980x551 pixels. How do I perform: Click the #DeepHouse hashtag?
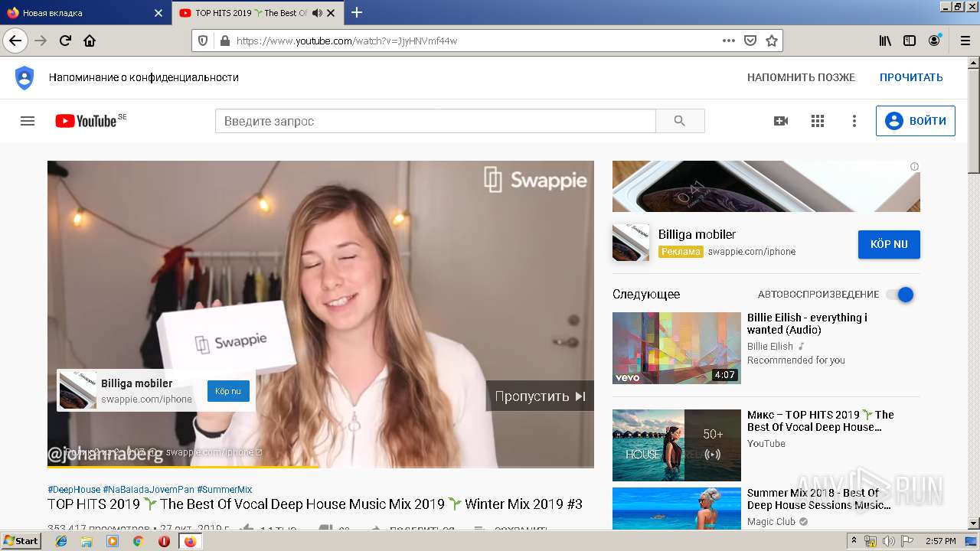point(73,490)
